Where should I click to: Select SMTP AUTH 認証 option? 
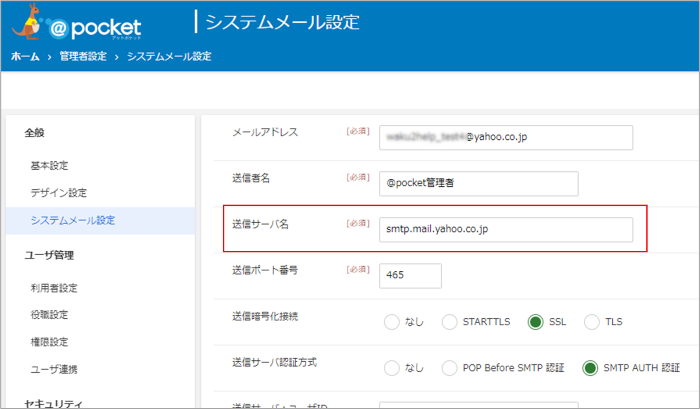(x=590, y=368)
